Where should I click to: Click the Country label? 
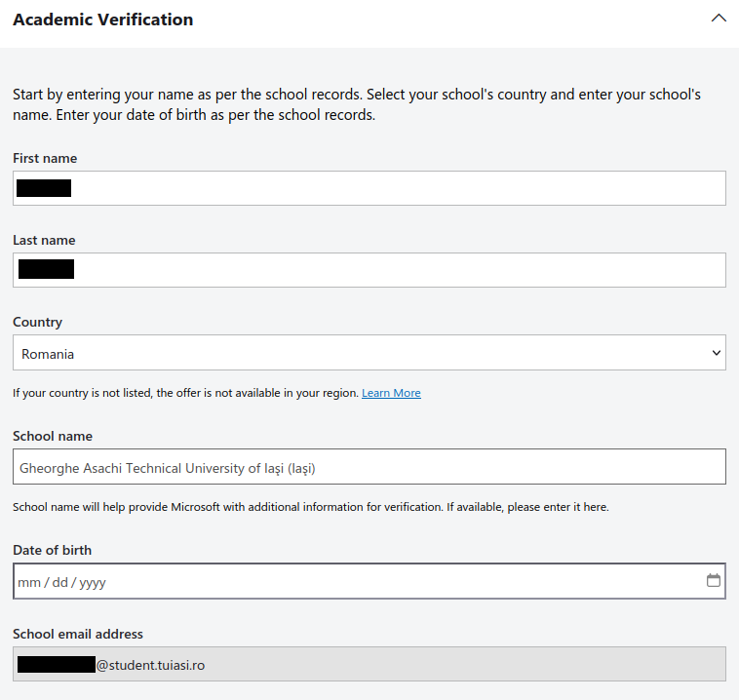37,322
